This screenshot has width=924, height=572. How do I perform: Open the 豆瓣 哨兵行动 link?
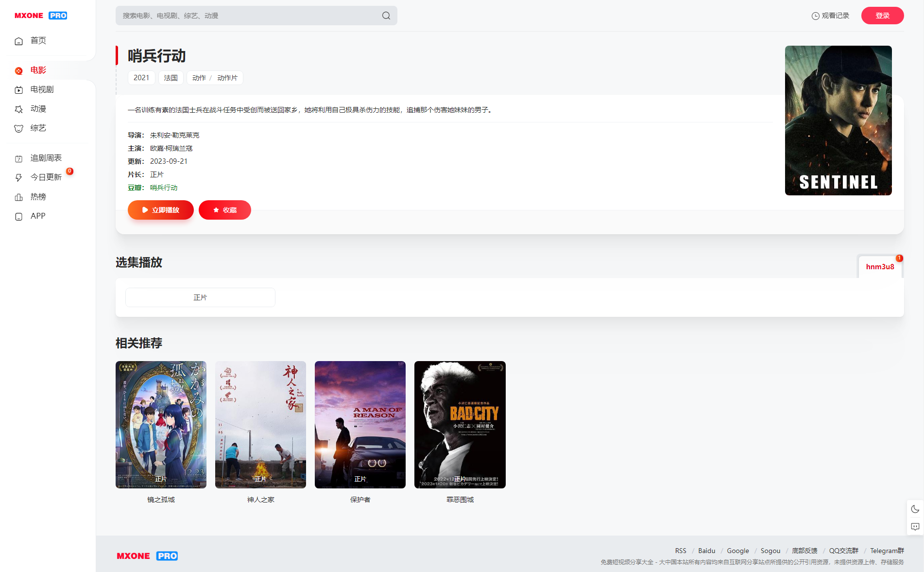click(164, 188)
